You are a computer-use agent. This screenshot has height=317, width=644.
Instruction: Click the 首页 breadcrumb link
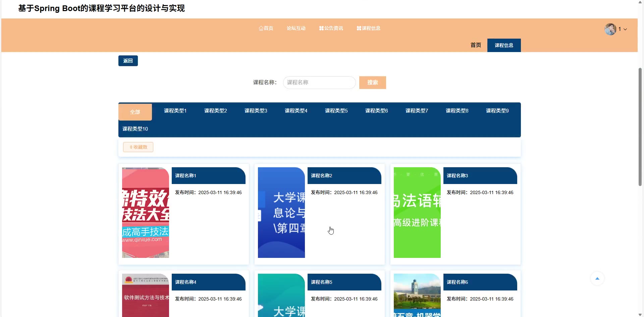[476, 45]
